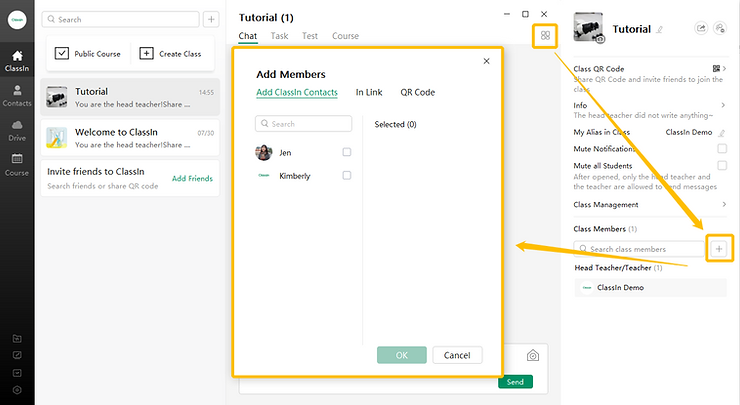Open the Drive cloud icon
Screen dimensions: 740x405
17,129
